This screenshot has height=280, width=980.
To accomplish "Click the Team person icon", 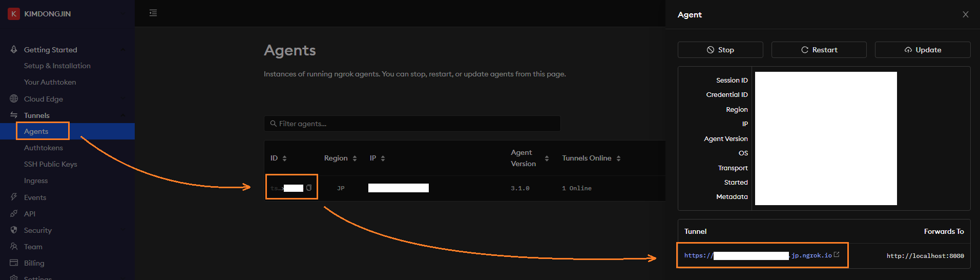I will pos(14,247).
